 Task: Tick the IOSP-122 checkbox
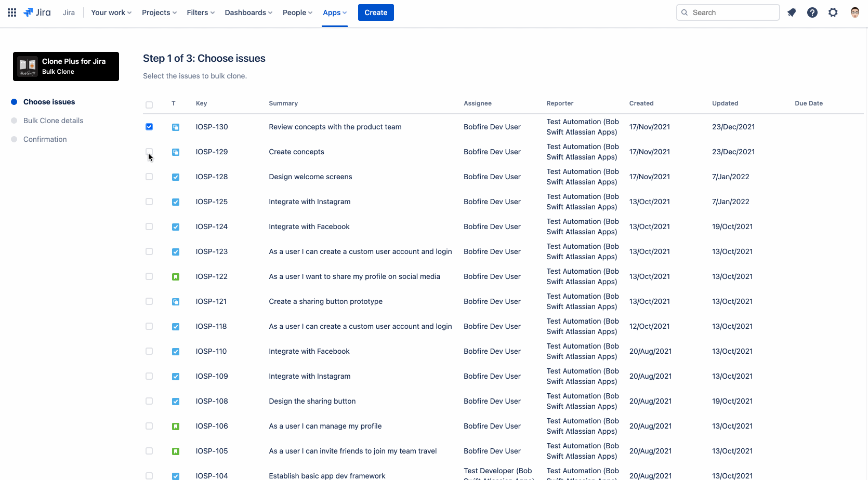(149, 276)
